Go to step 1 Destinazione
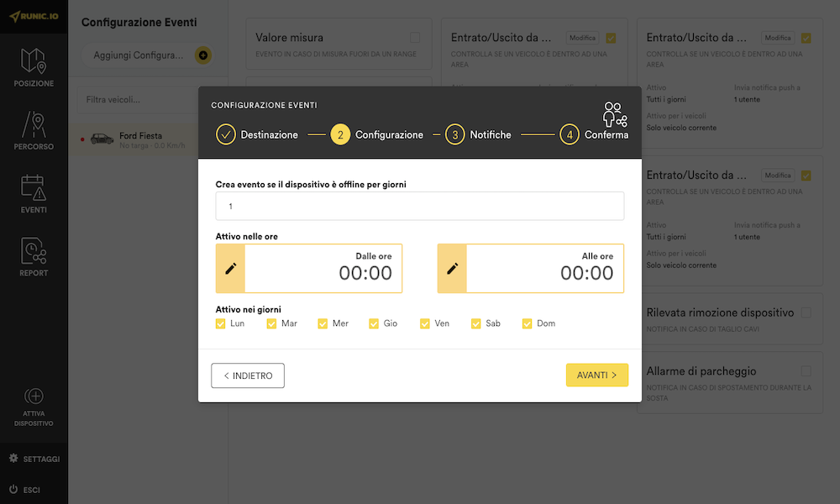The height and width of the screenshot is (504, 840). 225,134
